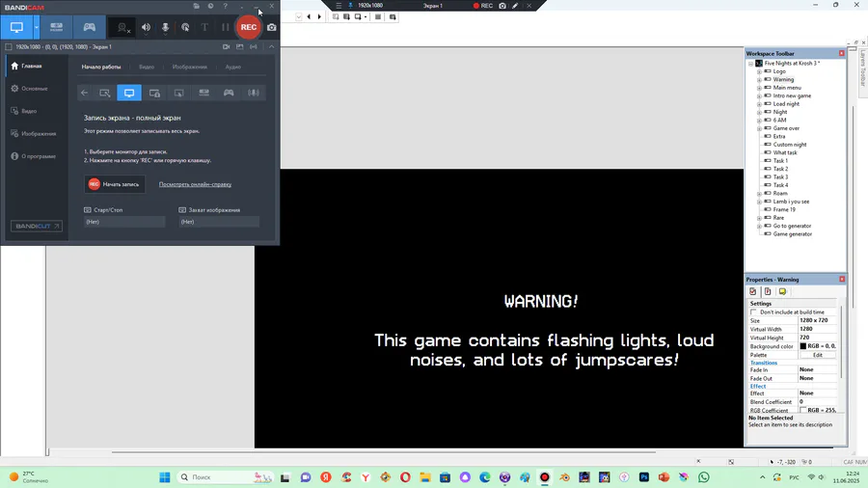
Task: Click the Начать запись button
Action: (x=115, y=184)
